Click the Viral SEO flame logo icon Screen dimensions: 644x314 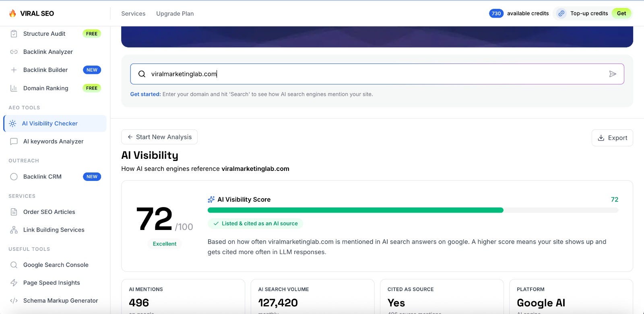[13, 13]
